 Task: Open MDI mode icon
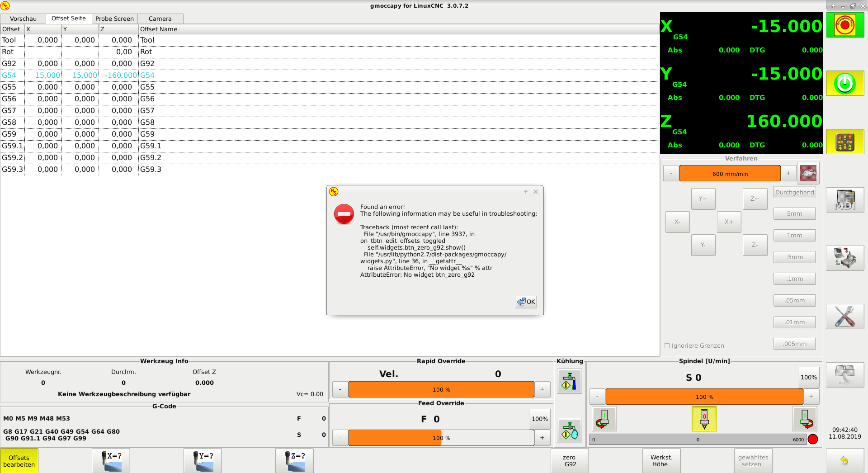pyautogui.click(x=845, y=200)
